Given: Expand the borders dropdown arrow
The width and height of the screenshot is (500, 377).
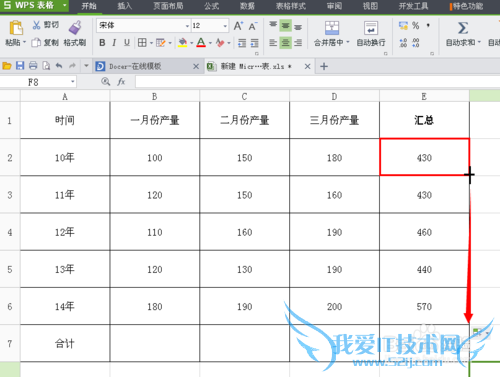Looking at the screenshot, I should 151,43.
